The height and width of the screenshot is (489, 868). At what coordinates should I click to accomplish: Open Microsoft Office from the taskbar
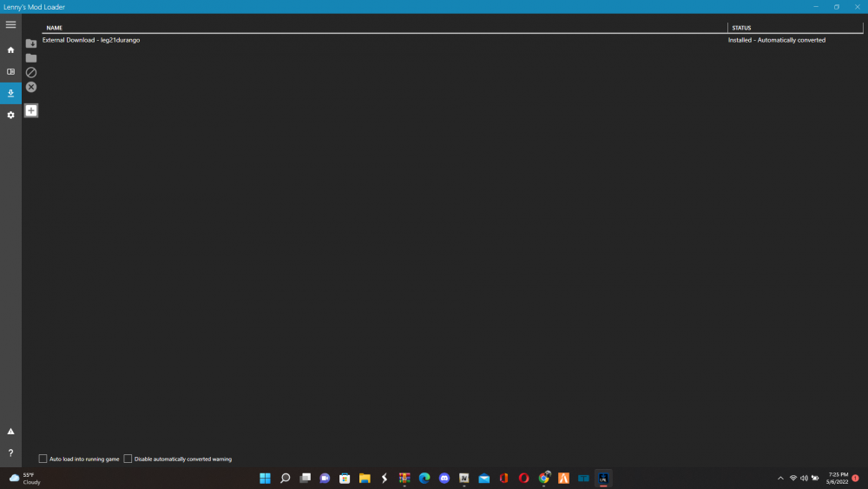pos(504,478)
